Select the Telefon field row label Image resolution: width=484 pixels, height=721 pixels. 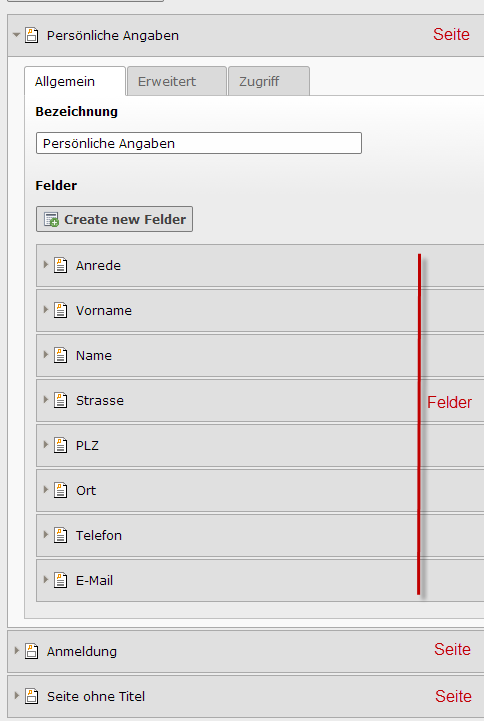tap(99, 535)
